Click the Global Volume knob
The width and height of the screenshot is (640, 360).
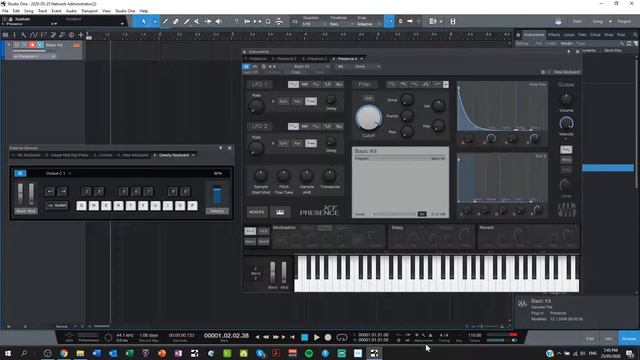point(566,99)
